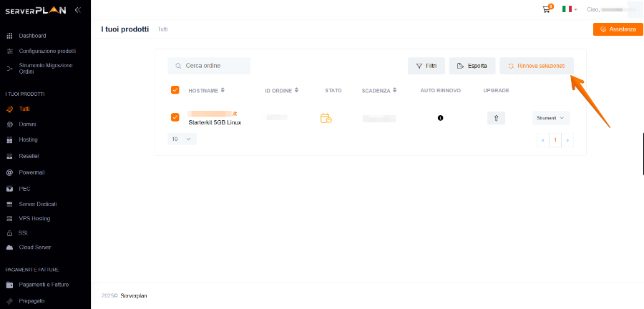Sort by ID Ordine column arrows
This screenshot has height=309, width=644.
click(x=296, y=91)
